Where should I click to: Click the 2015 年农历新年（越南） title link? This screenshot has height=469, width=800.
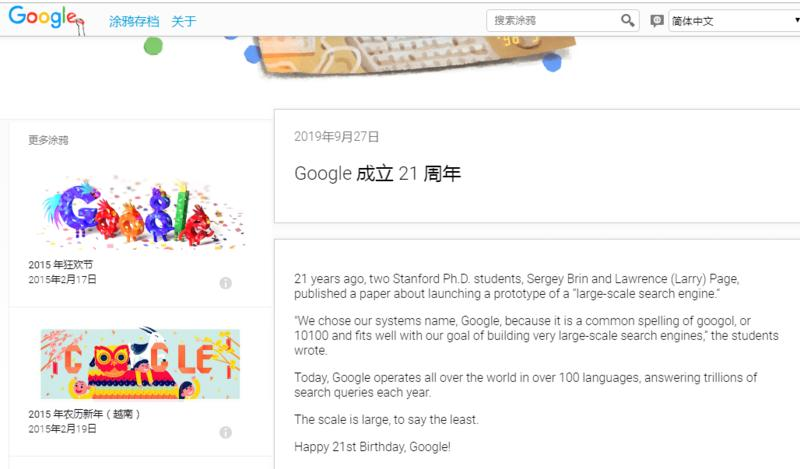click(x=84, y=414)
